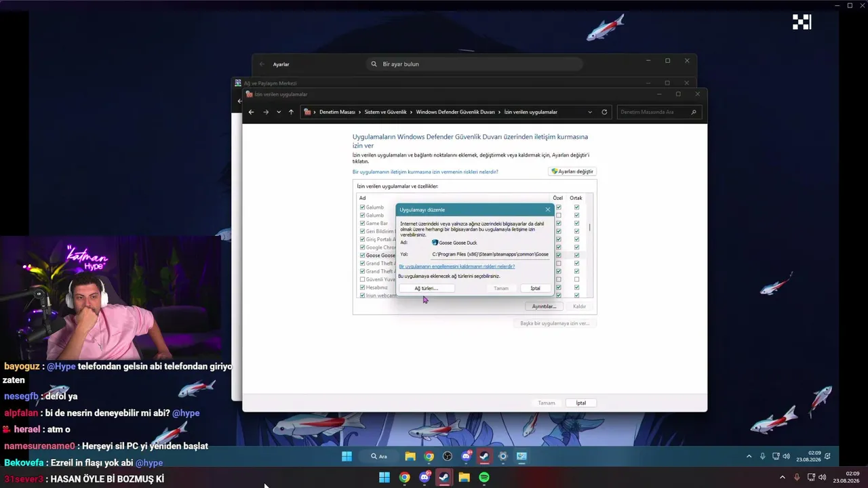Open Ağ türleri... in the edit dialog
Viewport: 868px width, 488px height.
coord(426,288)
